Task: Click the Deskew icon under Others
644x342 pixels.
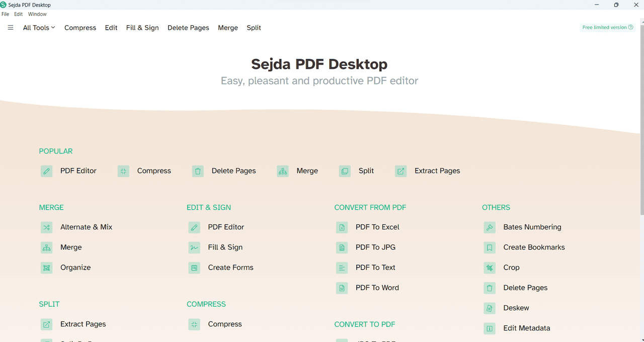Action: point(490,308)
